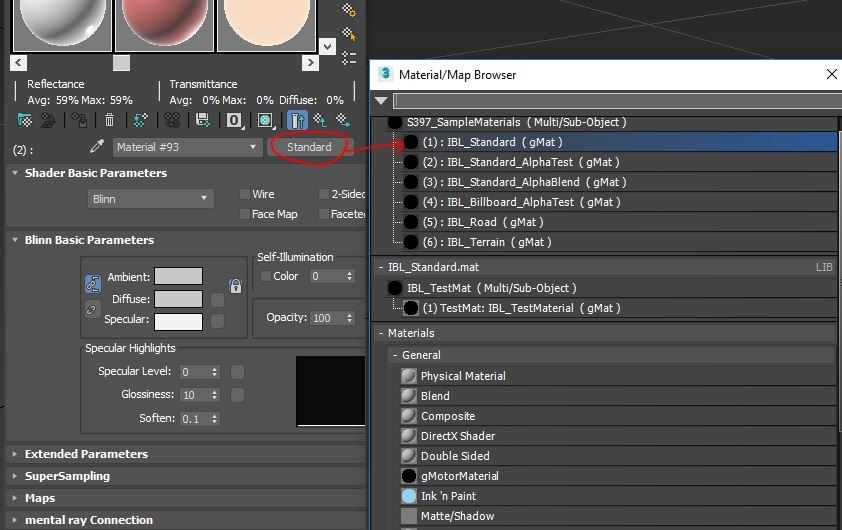Collapse the IBL_Standard.mat library group
Viewport: 842px width, 530px height.
pos(381,267)
